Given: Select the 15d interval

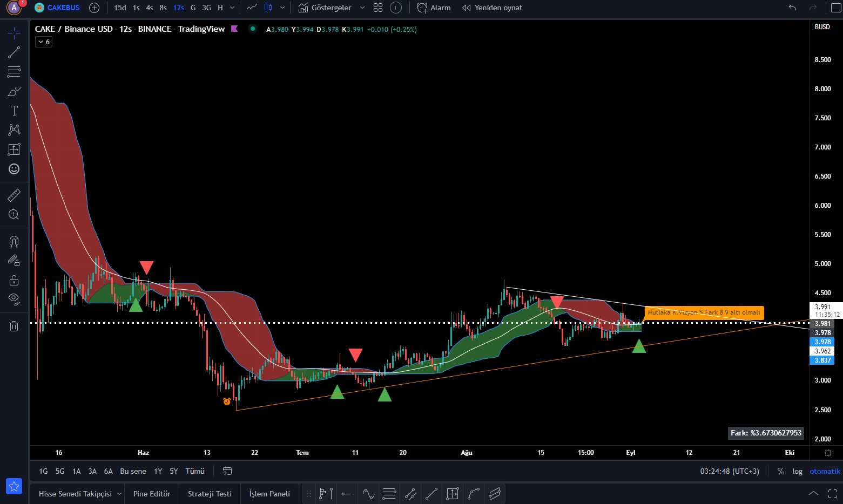Looking at the screenshot, I should 120,8.
